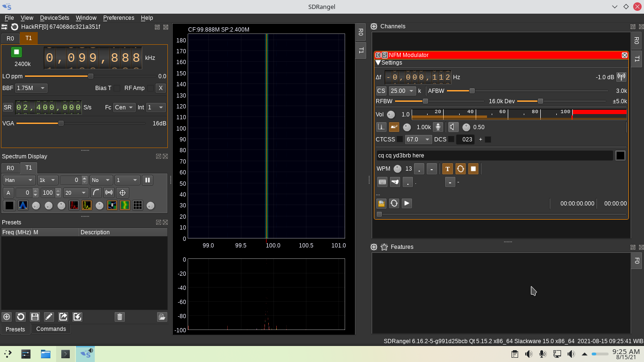Open the channel spacing 25.00 dropdown
644x362 pixels.
[402, 91]
